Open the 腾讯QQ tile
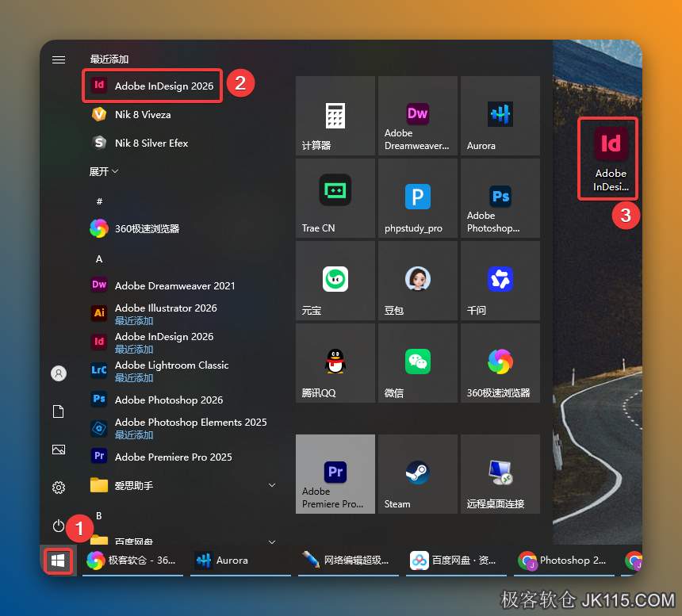The height and width of the screenshot is (616, 682). coord(335,363)
